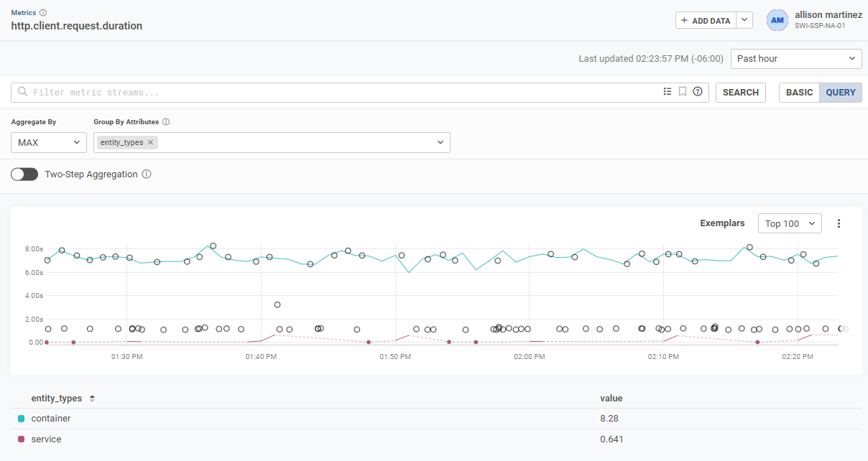Open the Top 100 exemplars dropdown
Viewport: 868px width, 461px height.
coord(790,223)
